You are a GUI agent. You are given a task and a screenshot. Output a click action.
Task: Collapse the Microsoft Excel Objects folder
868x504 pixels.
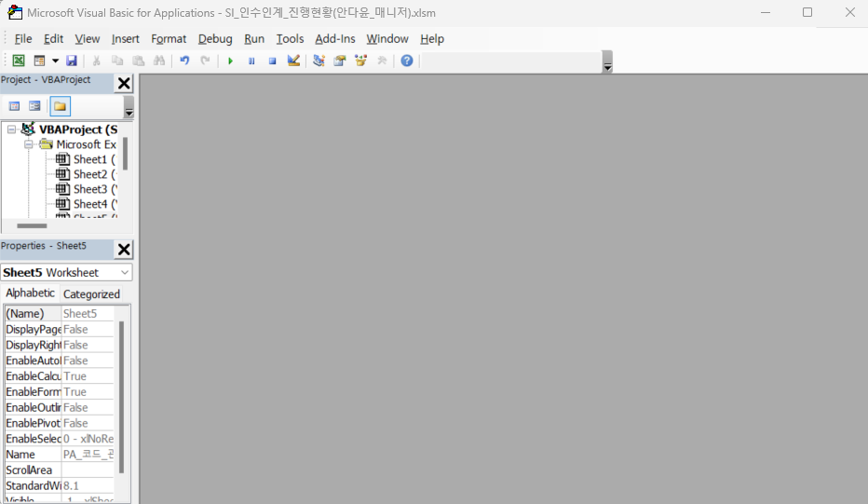tap(28, 144)
